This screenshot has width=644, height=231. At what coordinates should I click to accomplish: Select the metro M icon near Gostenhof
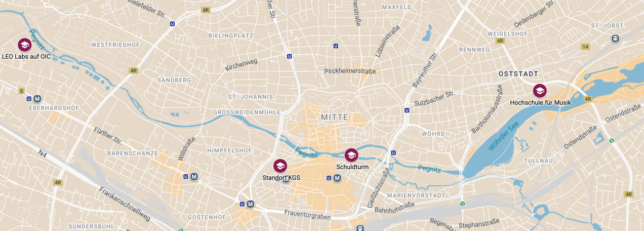tap(250, 204)
